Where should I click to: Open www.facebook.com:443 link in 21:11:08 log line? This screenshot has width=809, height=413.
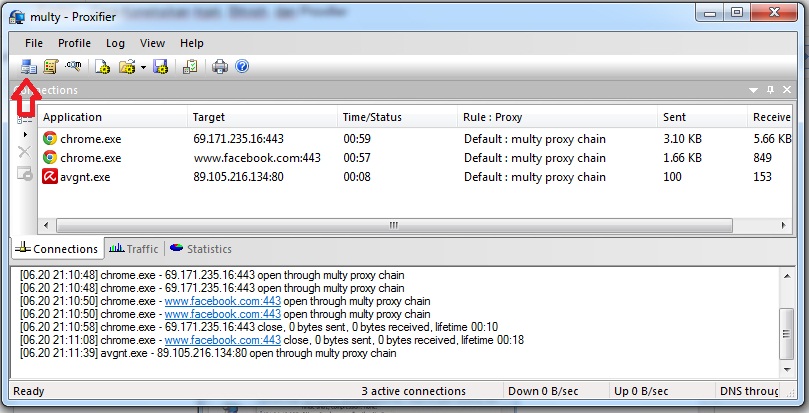coord(222,340)
